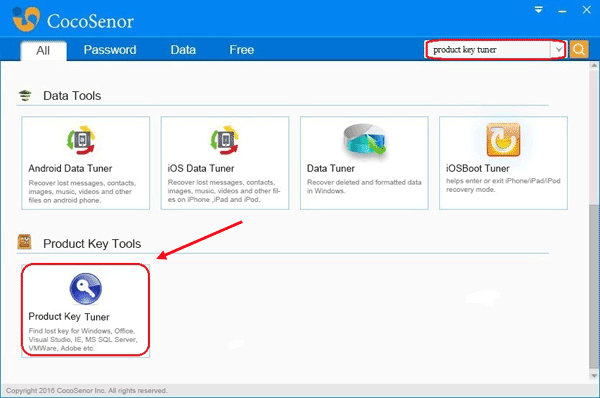Click the CocoSenor logo icon
Screen dimensions: 600x398
tap(26, 18)
